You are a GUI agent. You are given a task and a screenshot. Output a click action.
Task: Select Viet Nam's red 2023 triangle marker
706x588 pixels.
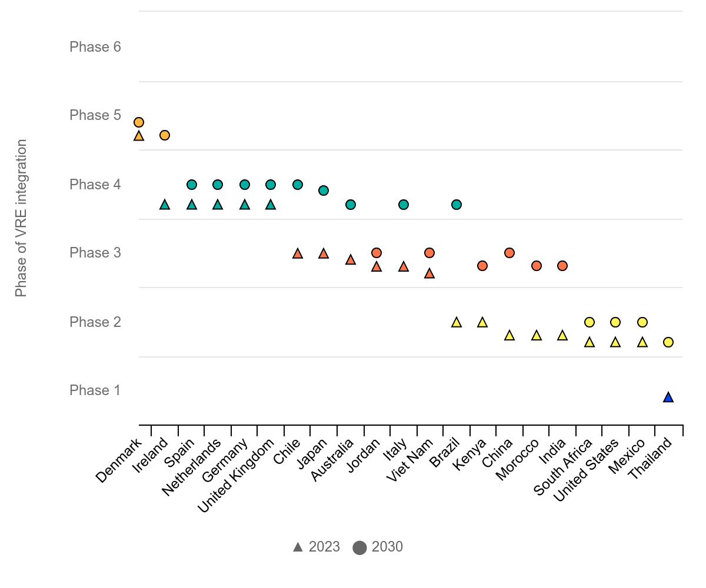pyautogui.click(x=429, y=273)
